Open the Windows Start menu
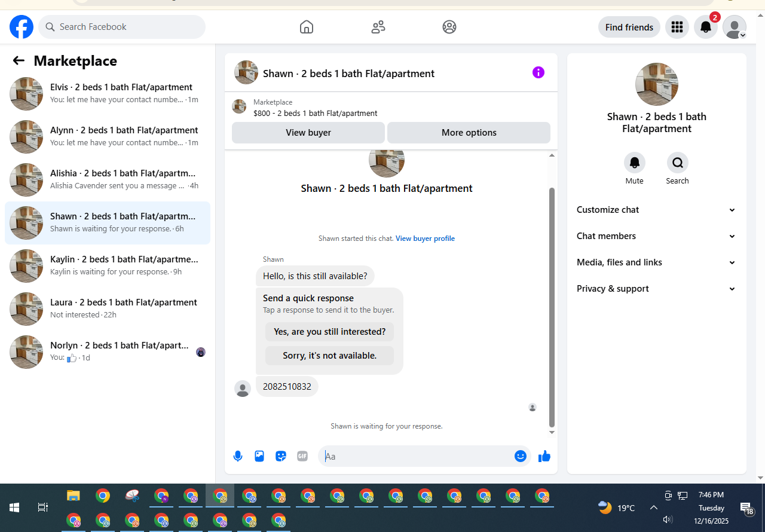 pyautogui.click(x=14, y=507)
